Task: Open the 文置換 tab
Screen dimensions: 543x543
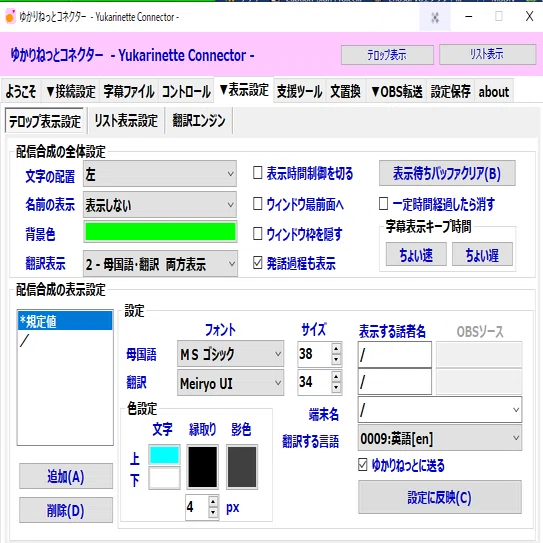Action: point(345,91)
